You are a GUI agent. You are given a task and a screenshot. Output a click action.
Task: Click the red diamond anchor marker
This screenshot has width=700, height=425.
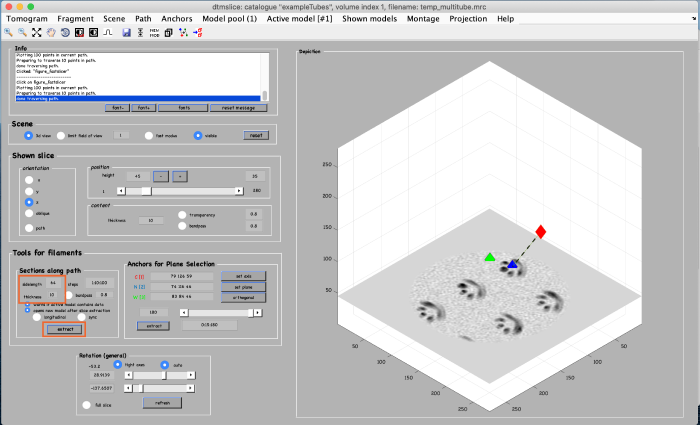[x=540, y=232]
